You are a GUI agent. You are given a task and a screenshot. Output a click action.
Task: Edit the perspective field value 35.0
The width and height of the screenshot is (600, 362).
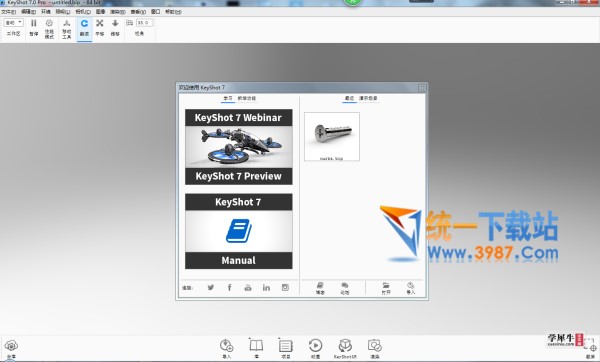click(145, 23)
